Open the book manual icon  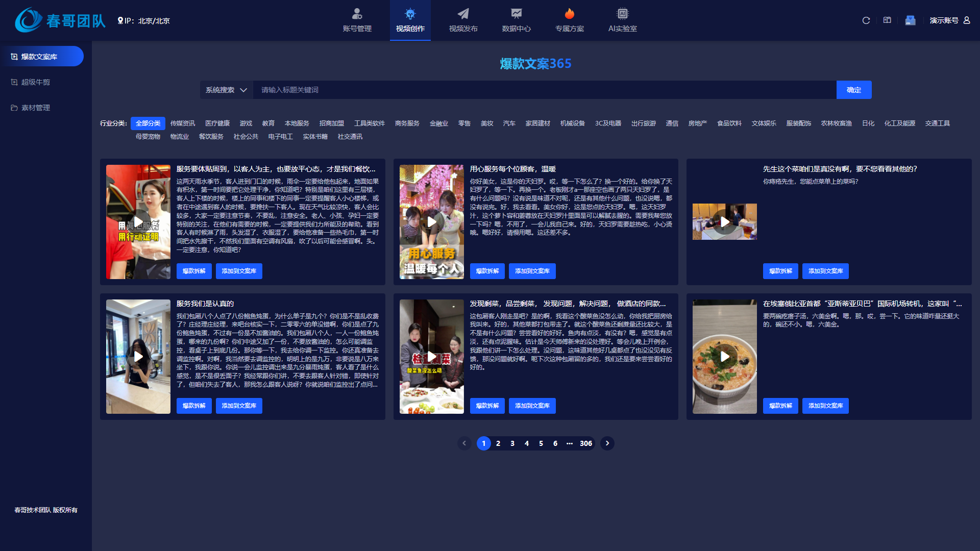pos(887,20)
